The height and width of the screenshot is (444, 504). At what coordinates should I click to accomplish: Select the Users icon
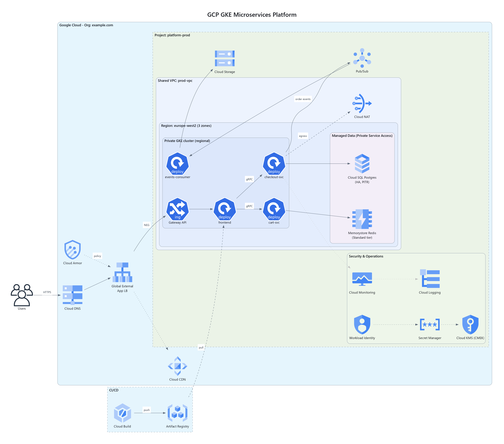tap(22, 295)
